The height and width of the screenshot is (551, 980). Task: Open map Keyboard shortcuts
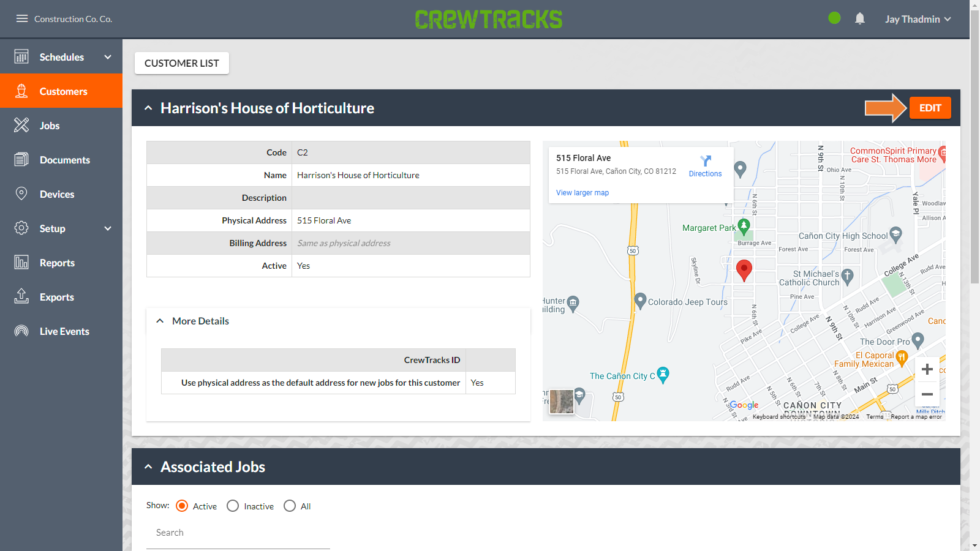pyautogui.click(x=779, y=417)
